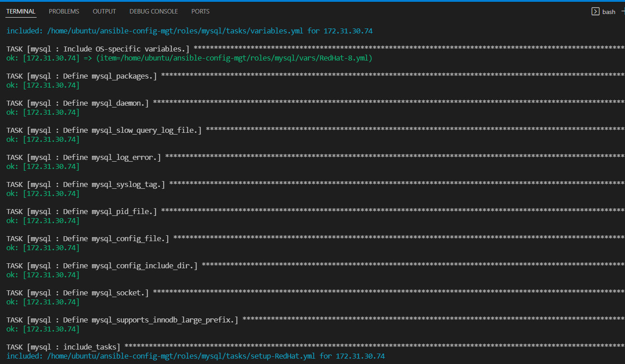Open the setup-RedHat.yml included path link
The image size is (625, 364).
pos(181,356)
